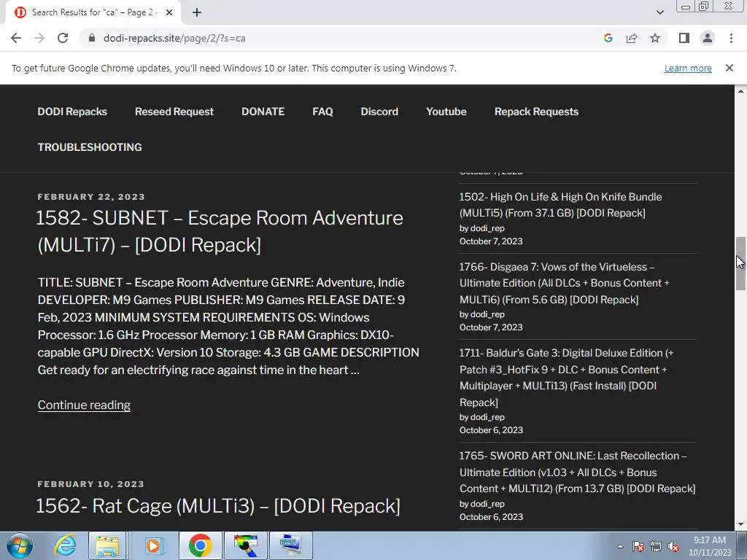Open the taskbar clock showing 9:17 AM
This screenshot has width=747, height=560.
(710, 546)
